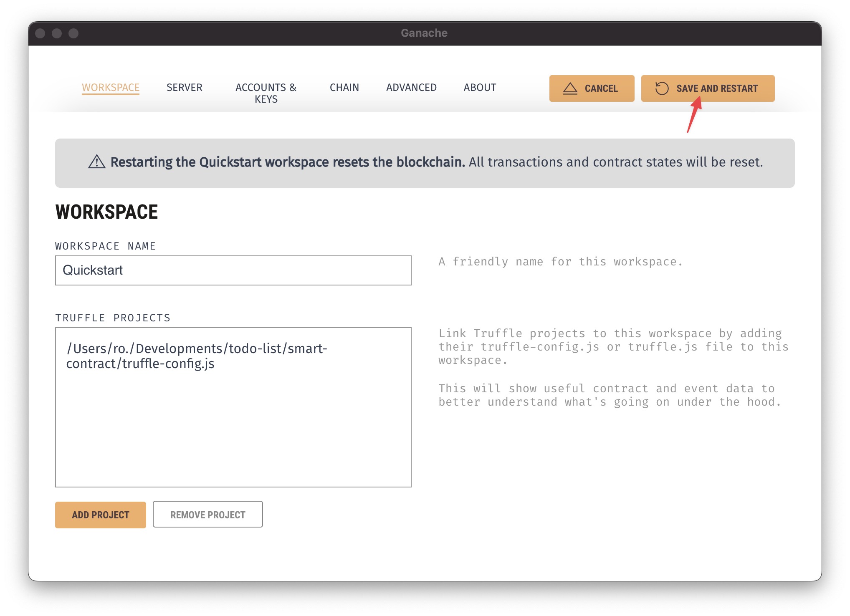Screen dimensions: 850x616
Task: Select the truffle-config.js project path entry
Action: coord(196,356)
